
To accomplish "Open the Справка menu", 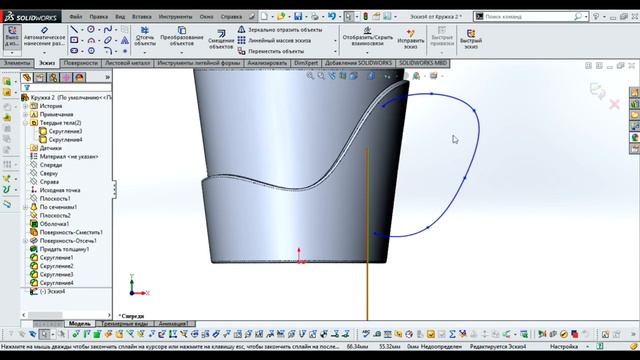I will tap(231, 17).
